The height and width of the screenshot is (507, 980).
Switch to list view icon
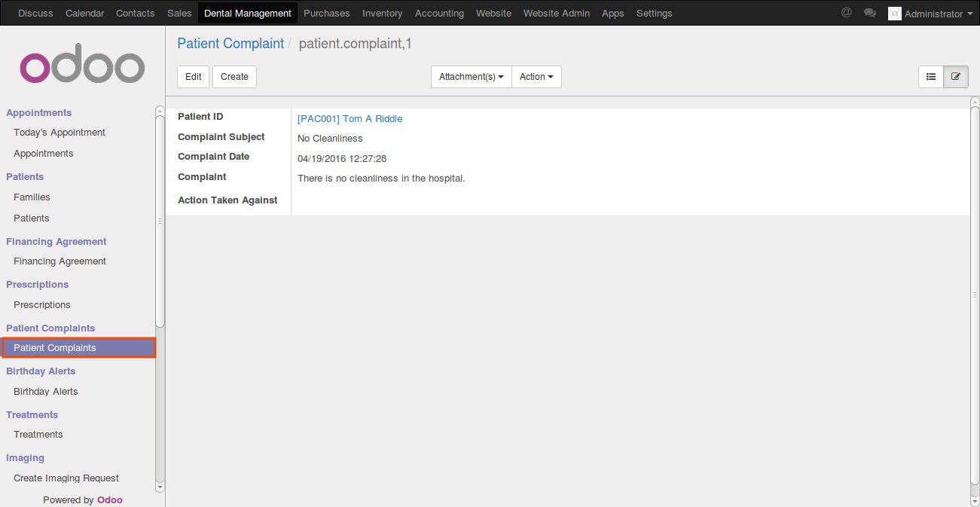pyautogui.click(x=931, y=77)
